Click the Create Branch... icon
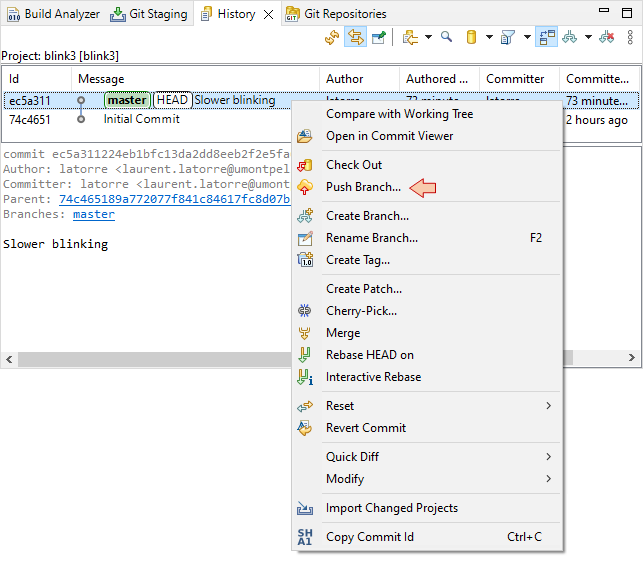This screenshot has width=643, height=570. click(x=306, y=216)
